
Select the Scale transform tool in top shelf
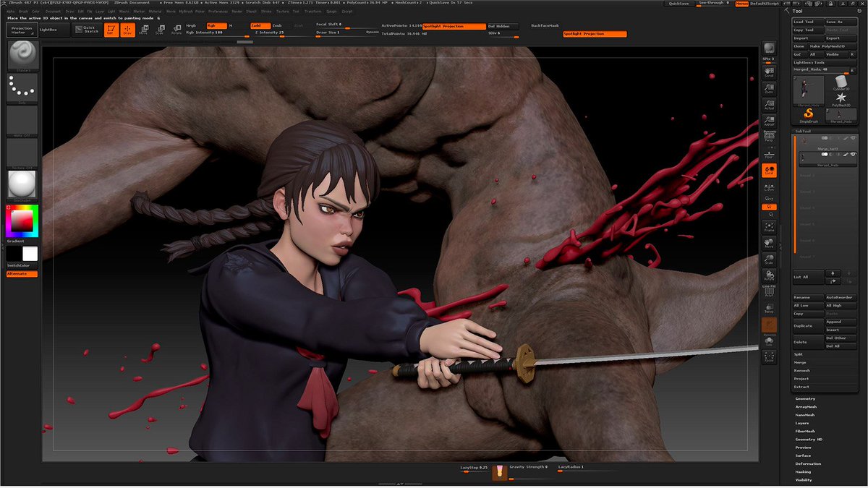[159, 30]
